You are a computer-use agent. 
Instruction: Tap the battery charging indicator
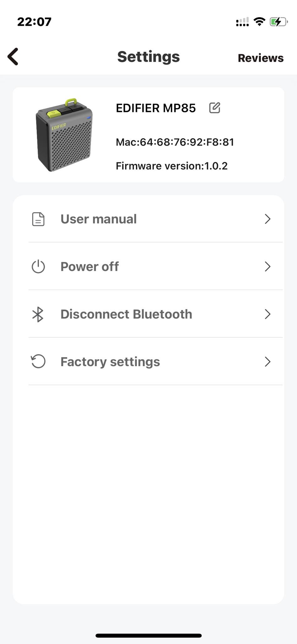(278, 22)
